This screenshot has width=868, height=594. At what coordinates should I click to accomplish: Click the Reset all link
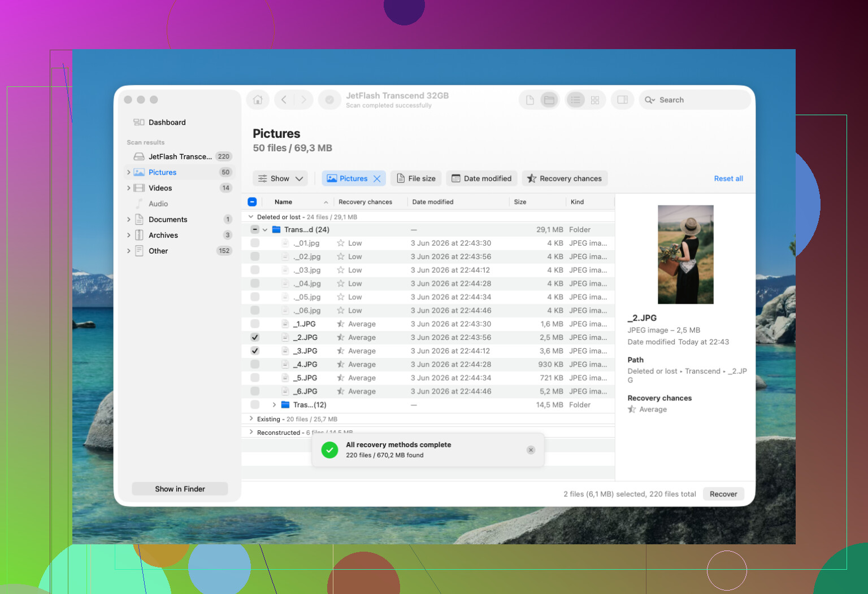coord(728,178)
